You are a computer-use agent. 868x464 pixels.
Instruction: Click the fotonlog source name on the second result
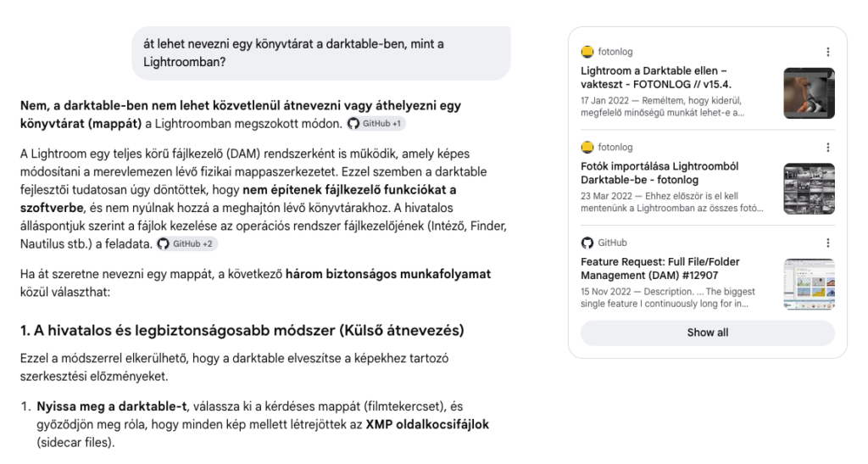[x=615, y=148]
